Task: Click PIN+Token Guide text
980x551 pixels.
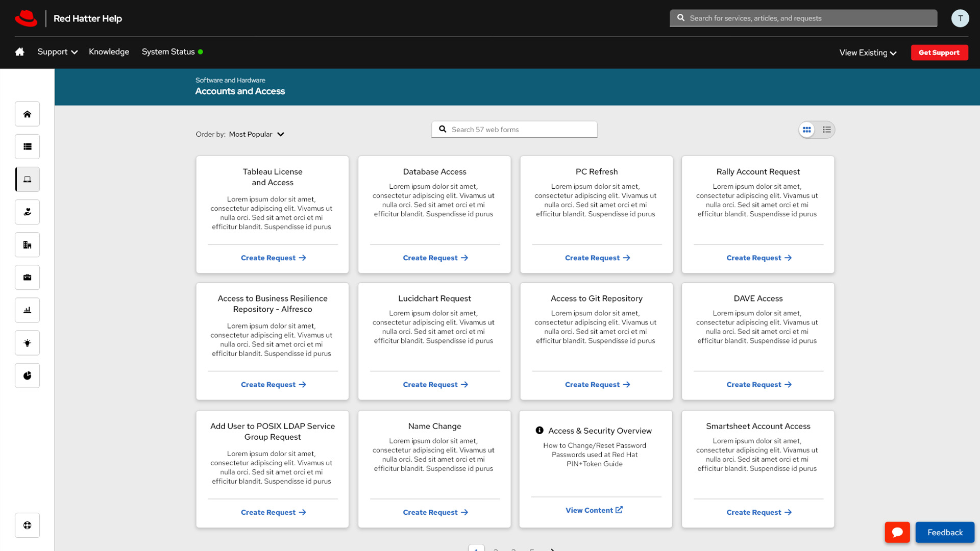Action: click(595, 464)
